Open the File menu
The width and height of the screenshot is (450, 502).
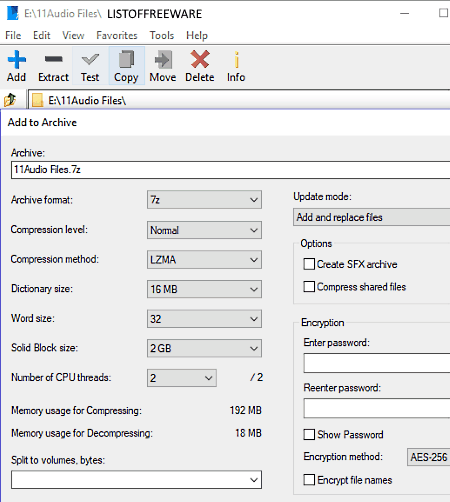tap(13, 35)
